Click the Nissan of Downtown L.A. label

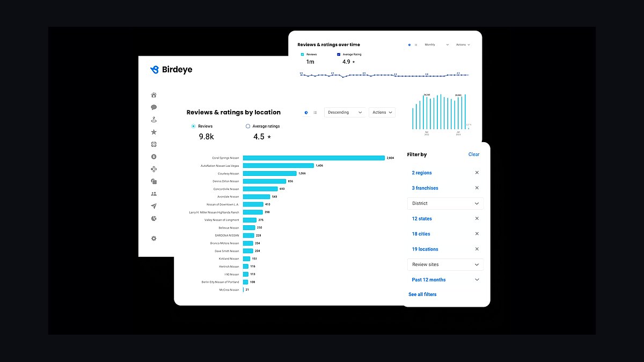pyautogui.click(x=223, y=204)
